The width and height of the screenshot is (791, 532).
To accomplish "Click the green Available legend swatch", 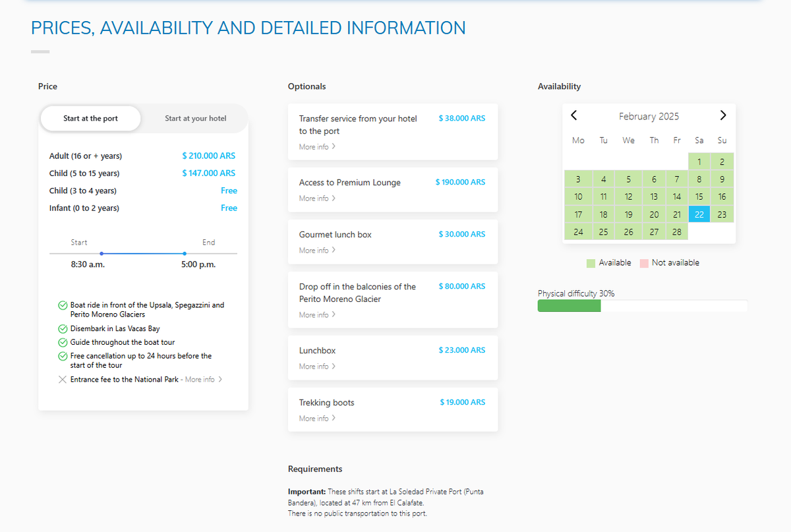I will pos(591,263).
